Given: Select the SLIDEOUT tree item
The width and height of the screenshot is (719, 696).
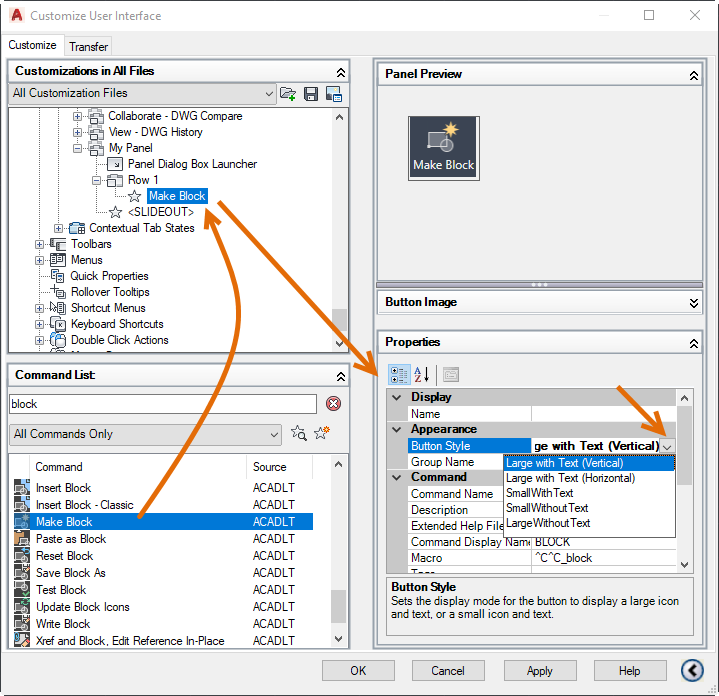Looking at the screenshot, I should 161,212.
